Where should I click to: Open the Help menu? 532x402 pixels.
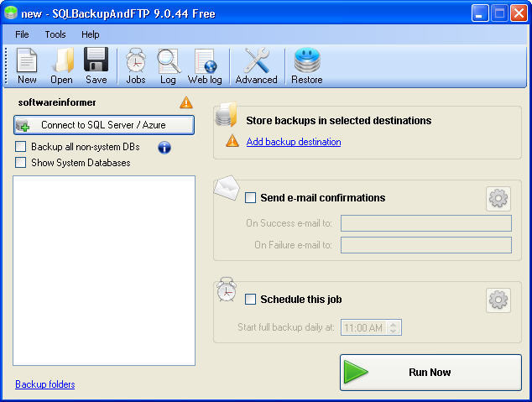[x=91, y=34]
